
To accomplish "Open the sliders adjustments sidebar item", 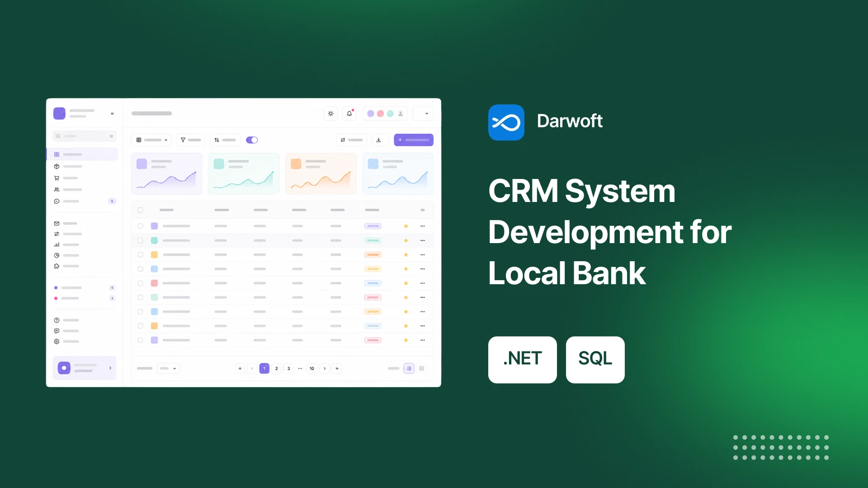I will [x=57, y=234].
